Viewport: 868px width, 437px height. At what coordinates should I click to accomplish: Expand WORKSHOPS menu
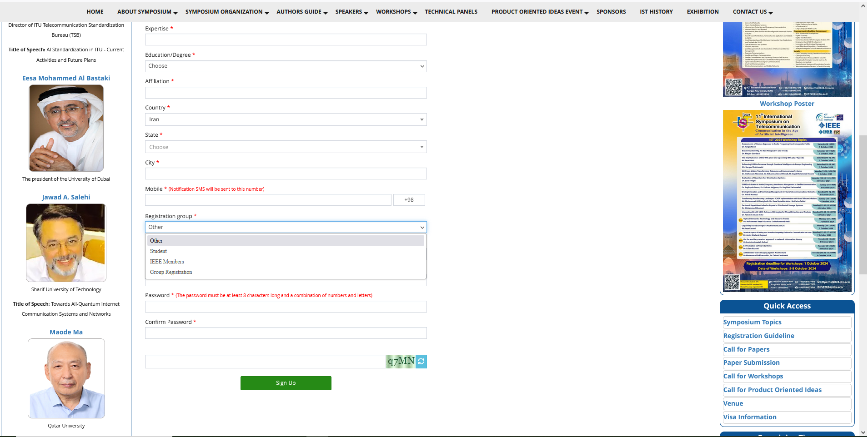(x=396, y=12)
